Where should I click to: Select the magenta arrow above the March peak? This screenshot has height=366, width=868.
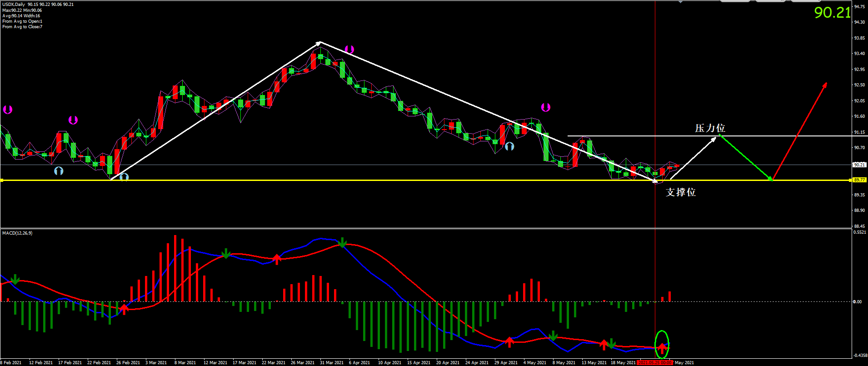tap(349, 49)
